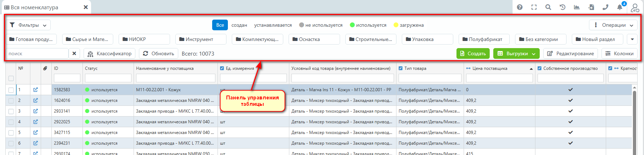
Task: Expand the Фильтры dropdown
Action: [29, 25]
